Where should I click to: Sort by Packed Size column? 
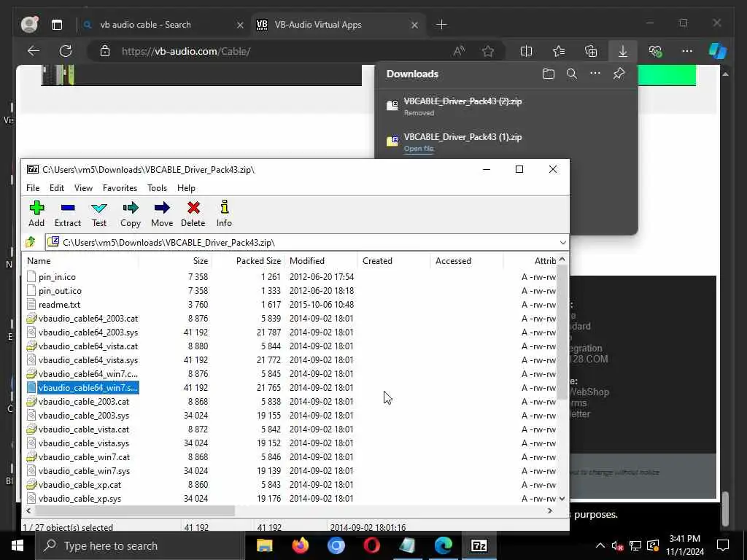248,261
